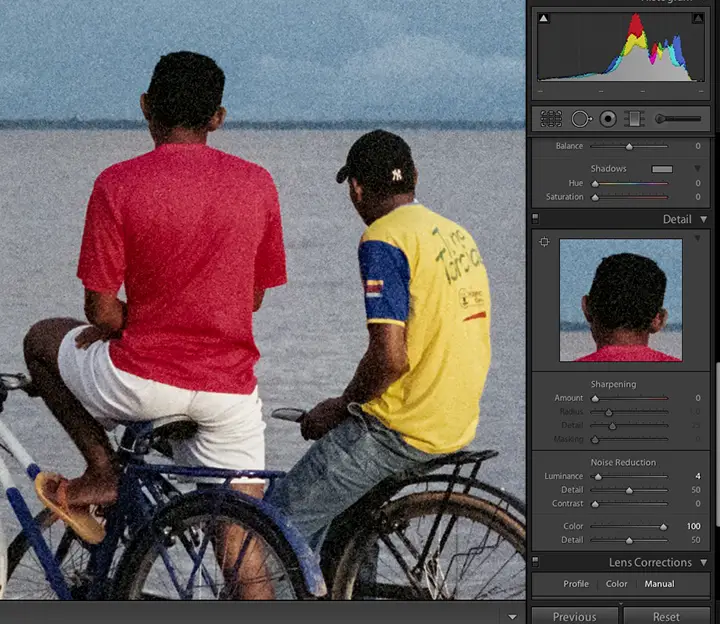720x624 pixels.
Task: Click the Sharpening heading
Action: [x=613, y=384]
